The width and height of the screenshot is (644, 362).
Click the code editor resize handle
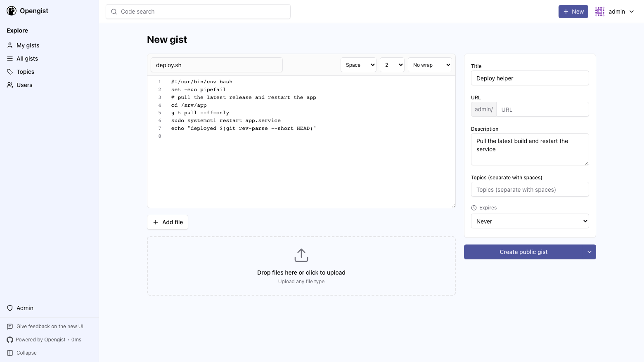click(x=453, y=205)
